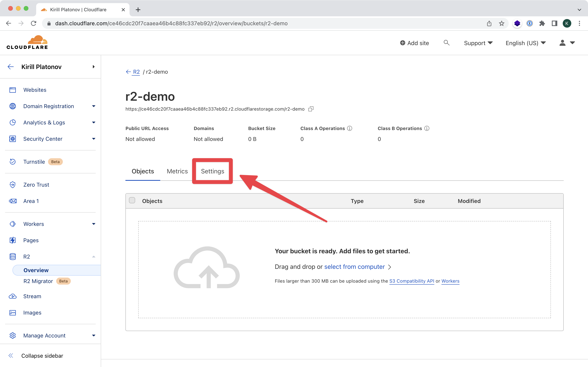The height and width of the screenshot is (367, 588).
Task: Click the R2 breadcrumb link
Action: [x=136, y=72]
